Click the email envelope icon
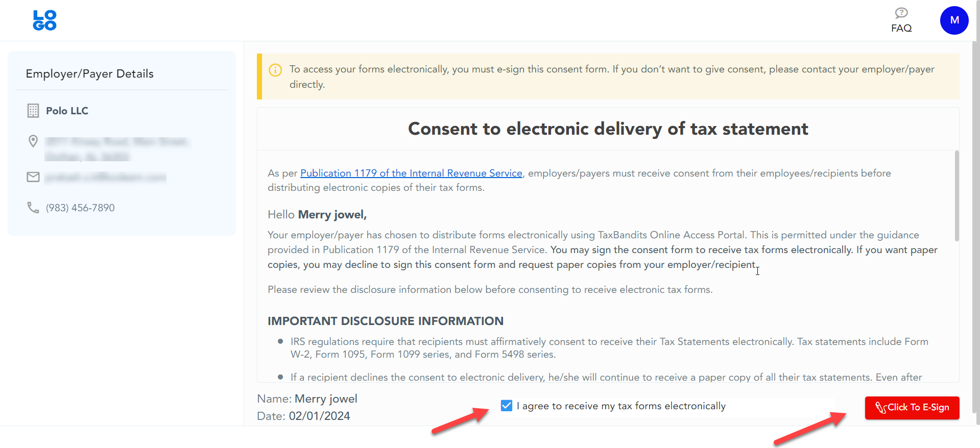This screenshot has width=980, height=448. pyautogui.click(x=33, y=177)
